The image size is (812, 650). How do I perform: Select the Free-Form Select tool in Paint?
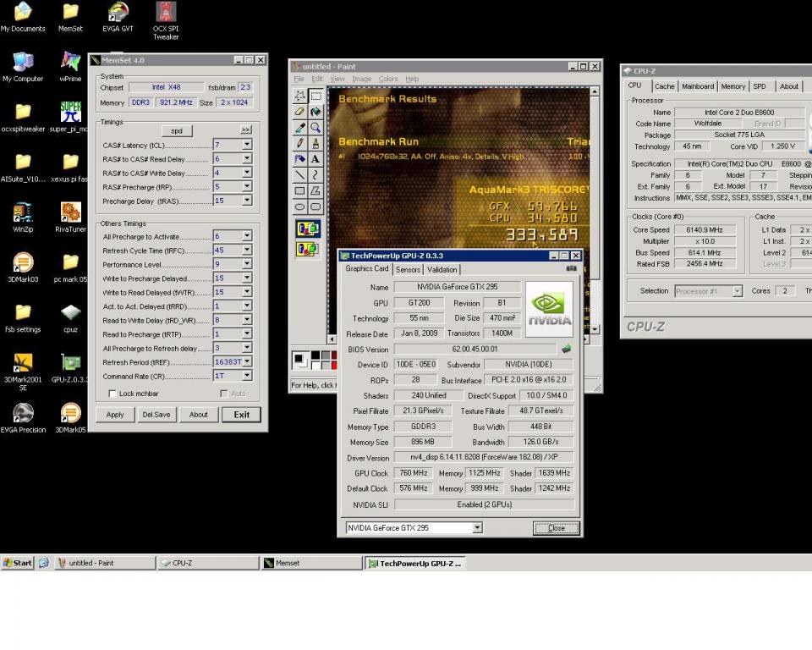point(299,96)
